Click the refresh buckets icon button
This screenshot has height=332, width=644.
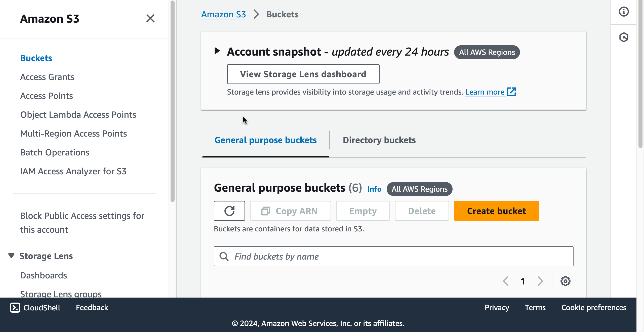[x=229, y=211]
